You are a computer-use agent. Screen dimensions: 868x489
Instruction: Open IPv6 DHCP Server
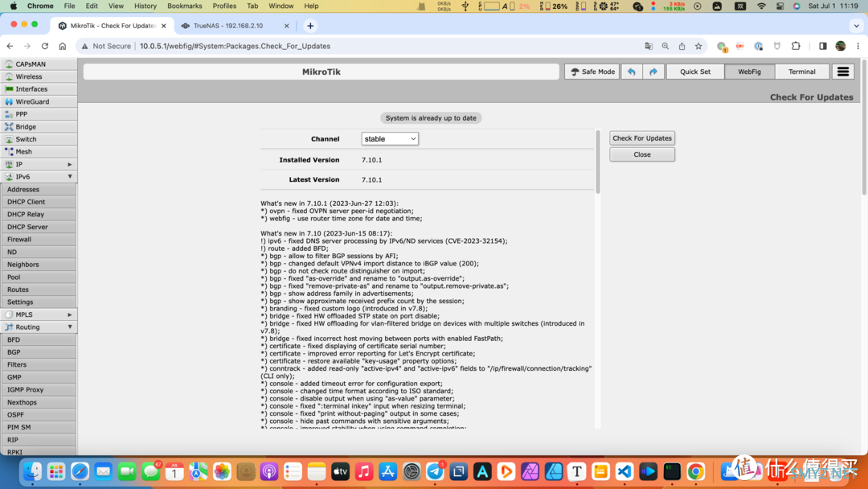(39, 227)
